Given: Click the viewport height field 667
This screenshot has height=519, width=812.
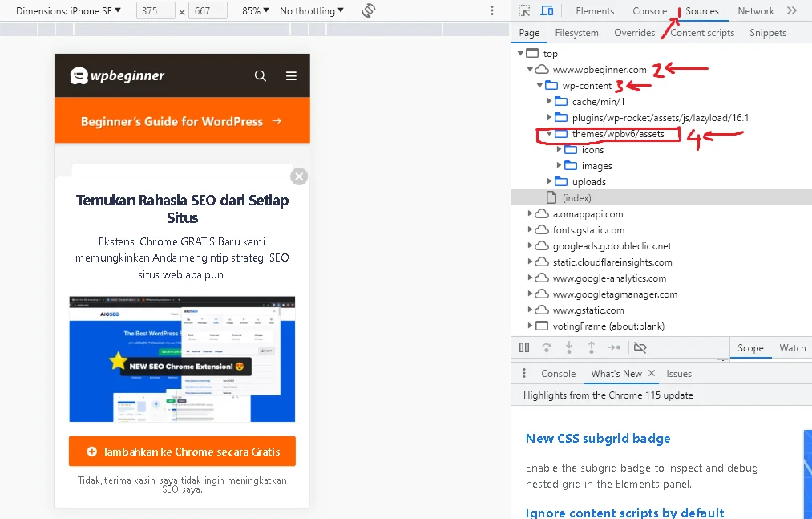Looking at the screenshot, I should (x=208, y=11).
